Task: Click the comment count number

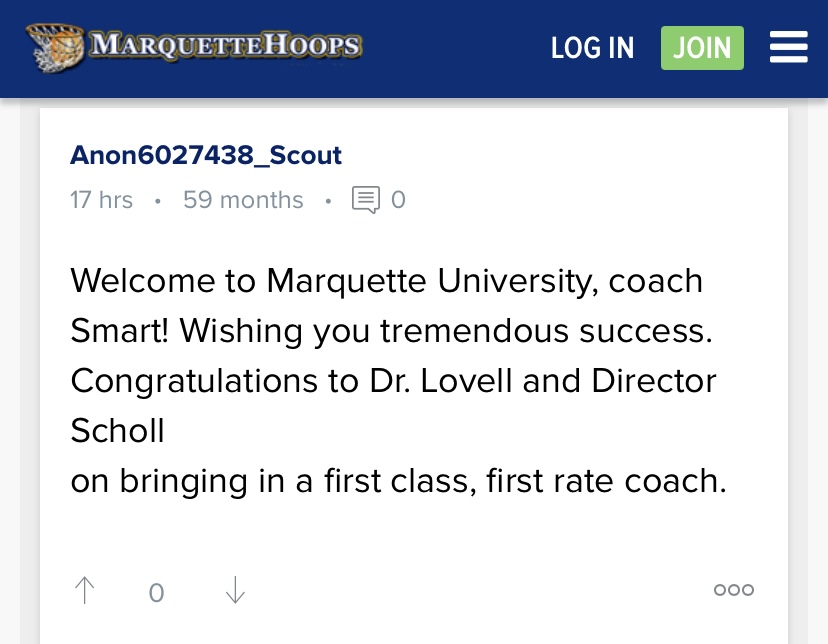Action: coord(398,200)
